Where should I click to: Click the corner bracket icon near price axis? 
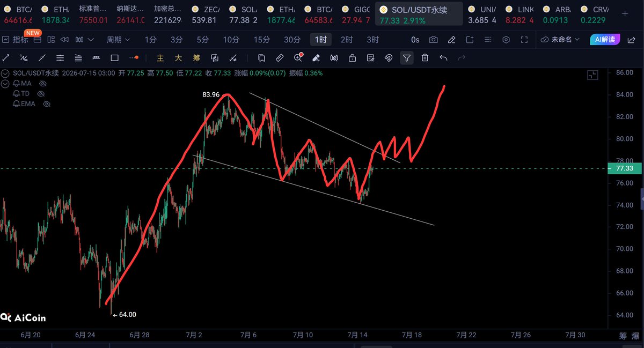point(592,75)
